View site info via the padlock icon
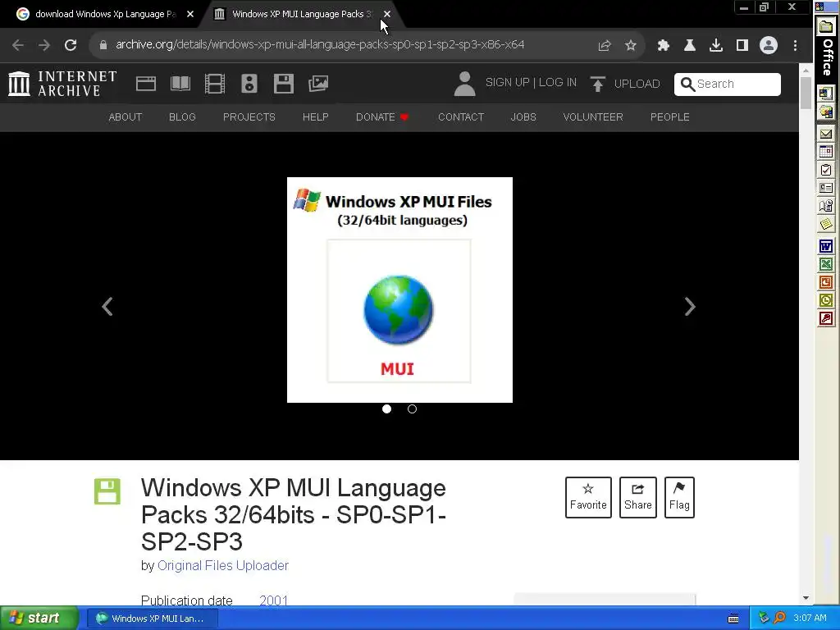The width and height of the screenshot is (840, 630). click(103, 45)
